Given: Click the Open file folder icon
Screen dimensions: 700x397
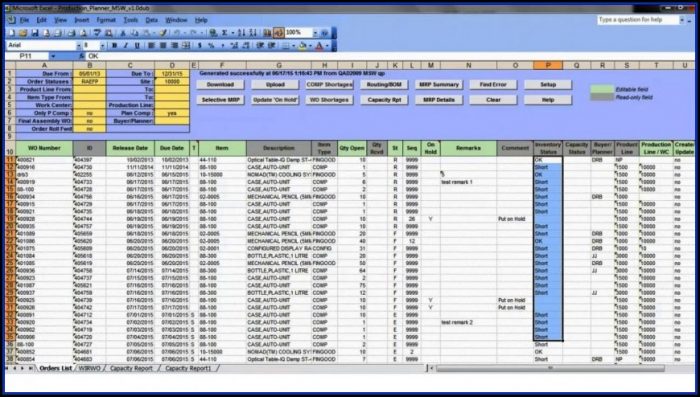Looking at the screenshot, I should point(23,33).
